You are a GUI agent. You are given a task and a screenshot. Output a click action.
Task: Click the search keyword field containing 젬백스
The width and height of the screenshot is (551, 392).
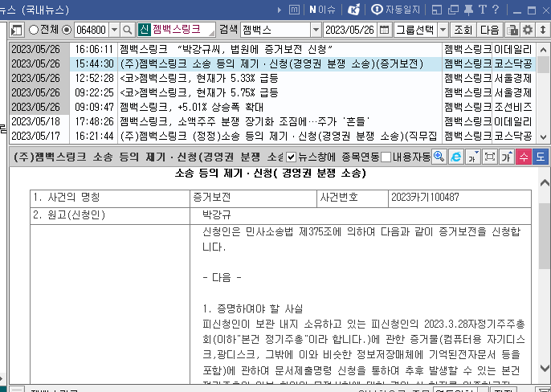[275, 30]
